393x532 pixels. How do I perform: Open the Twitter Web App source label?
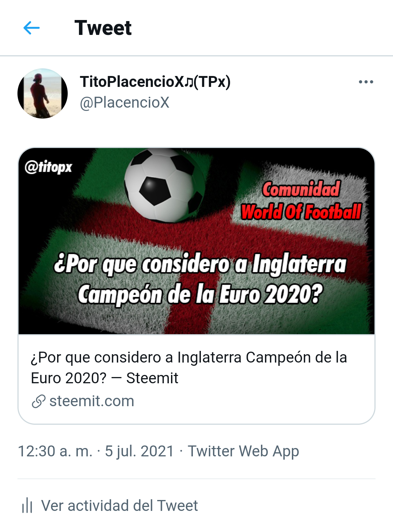[243, 451]
